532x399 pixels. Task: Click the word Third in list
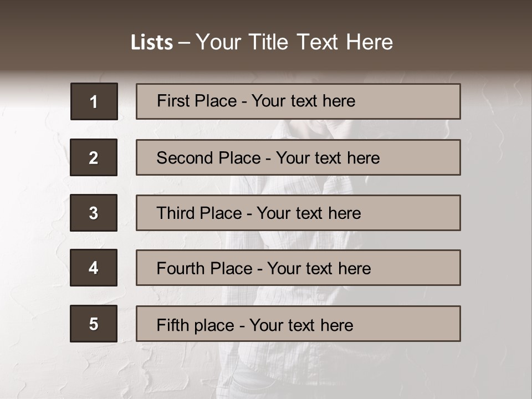(175, 213)
